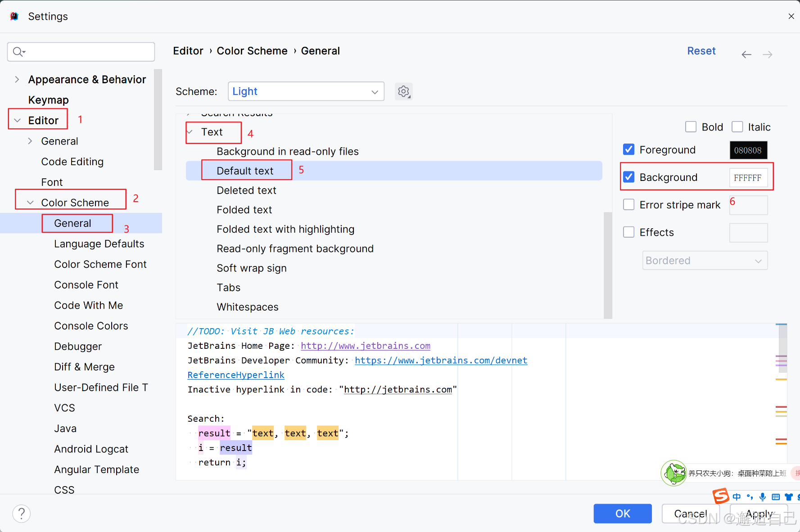800x532 pixels.
Task: Go back with the left arrow
Action: pyautogui.click(x=746, y=54)
